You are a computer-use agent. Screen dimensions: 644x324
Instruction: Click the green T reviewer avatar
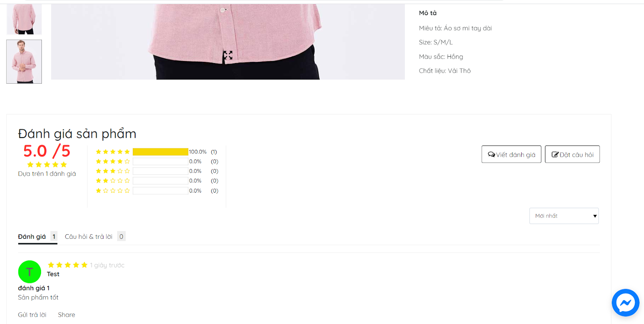tap(29, 272)
